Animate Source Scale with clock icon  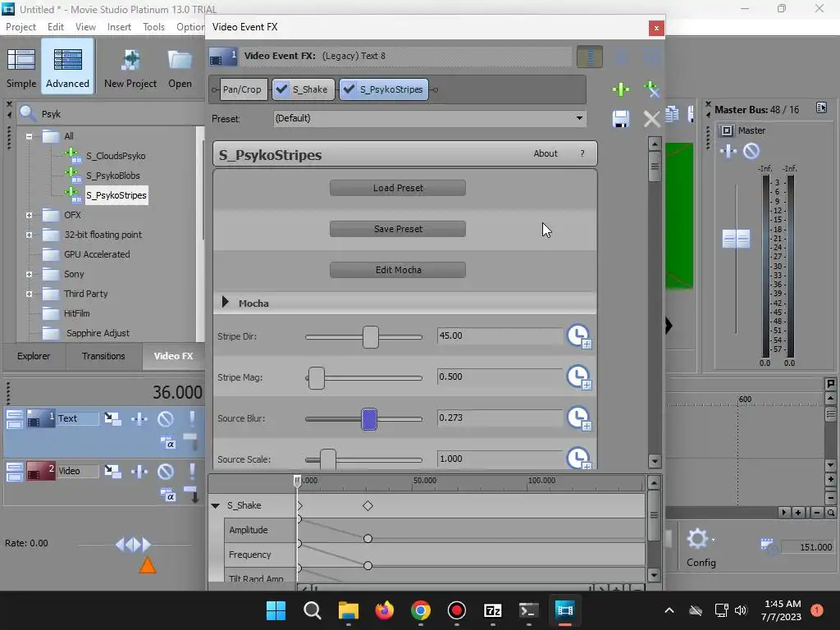click(578, 459)
